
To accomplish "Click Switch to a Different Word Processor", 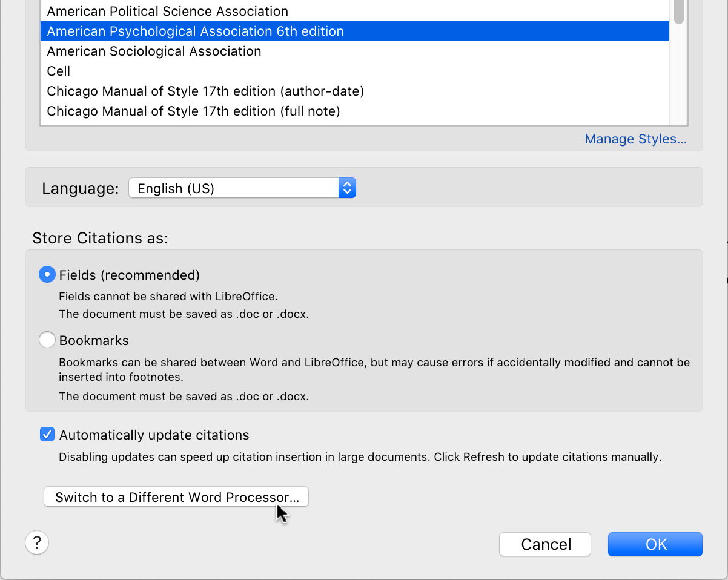I will click(176, 496).
